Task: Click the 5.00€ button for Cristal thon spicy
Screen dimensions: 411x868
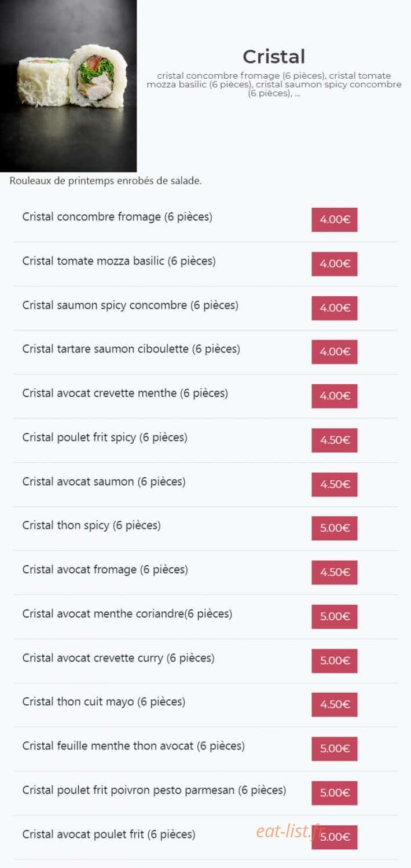Action: (x=335, y=528)
